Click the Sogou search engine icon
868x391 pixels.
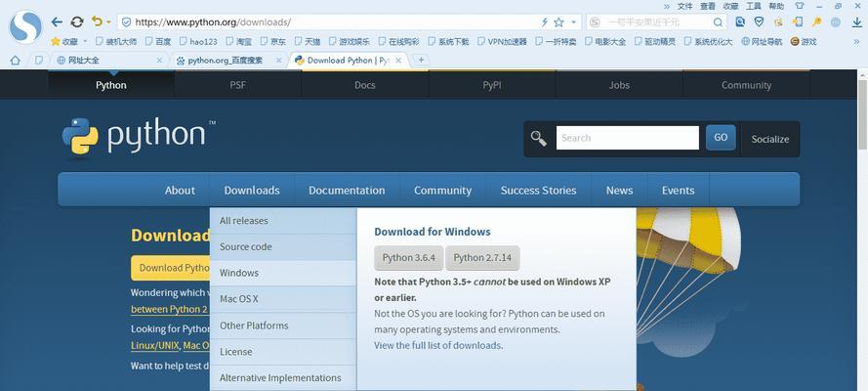tap(595, 22)
